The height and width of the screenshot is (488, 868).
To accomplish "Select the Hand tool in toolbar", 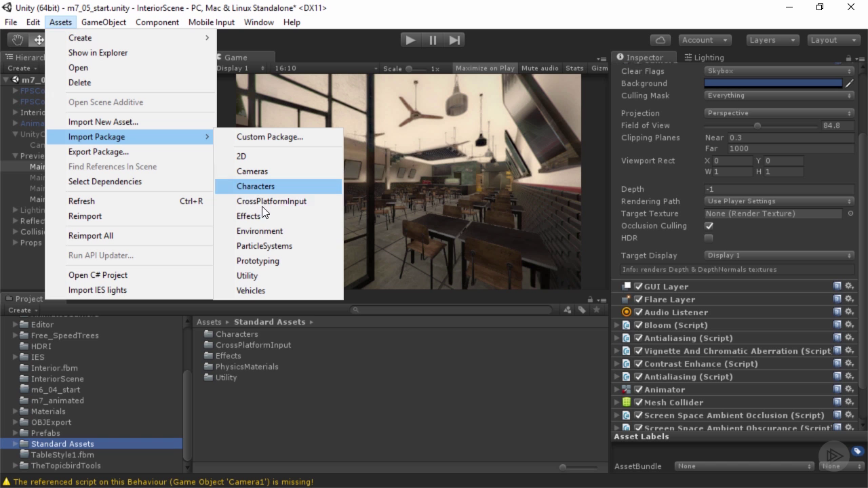I will click(x=17, y=40).
